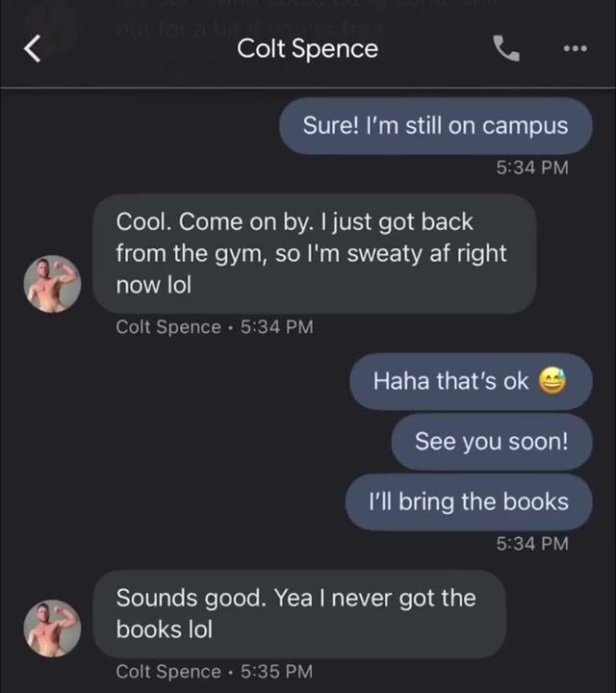Tap the 'Sounds good. Yea I never got' bubble

tap(299, 614)
